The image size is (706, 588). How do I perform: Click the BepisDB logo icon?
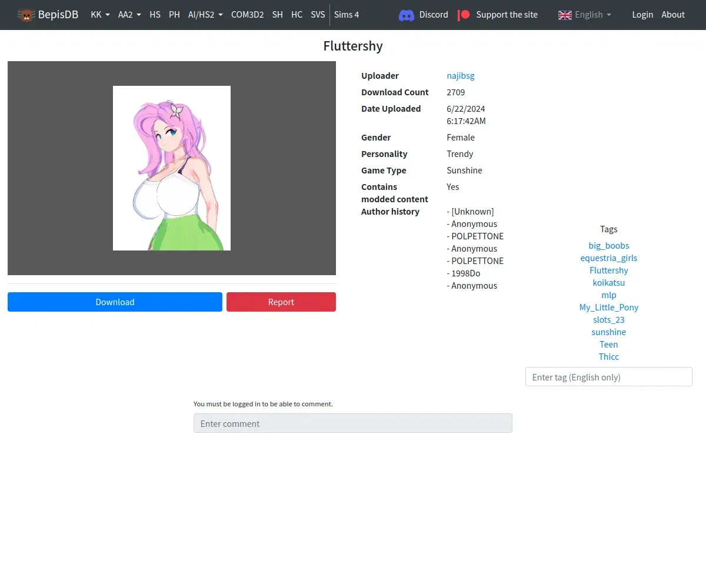[x=26, y=15]
